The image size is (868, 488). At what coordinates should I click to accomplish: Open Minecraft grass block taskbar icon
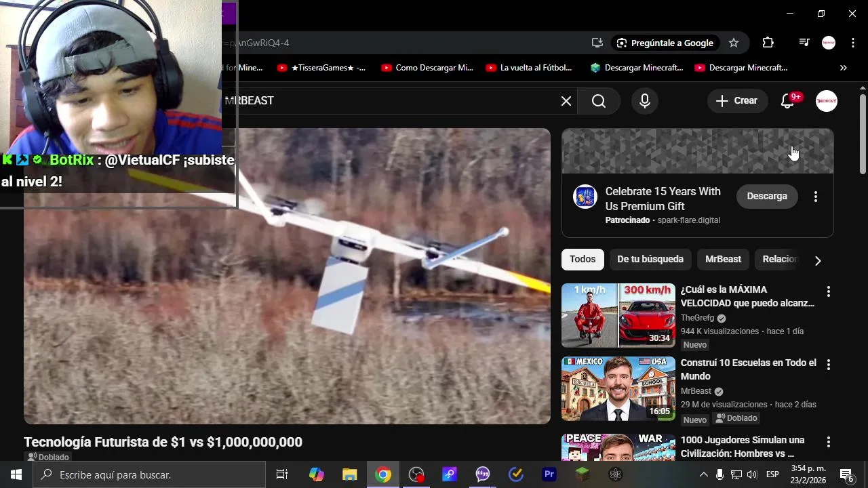click(583, 474)
